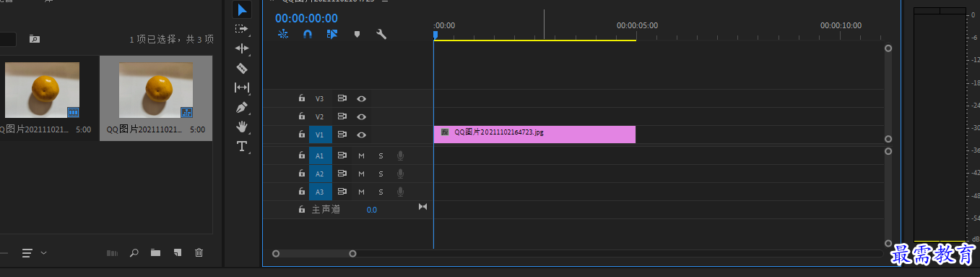Select the highlighted orange thumbnail in project panel
The image size is (980, 277).
[x=156, y=90]
